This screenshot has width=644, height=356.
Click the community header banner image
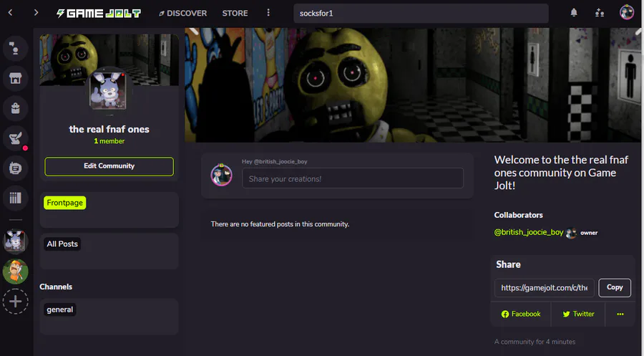point(413,85)
